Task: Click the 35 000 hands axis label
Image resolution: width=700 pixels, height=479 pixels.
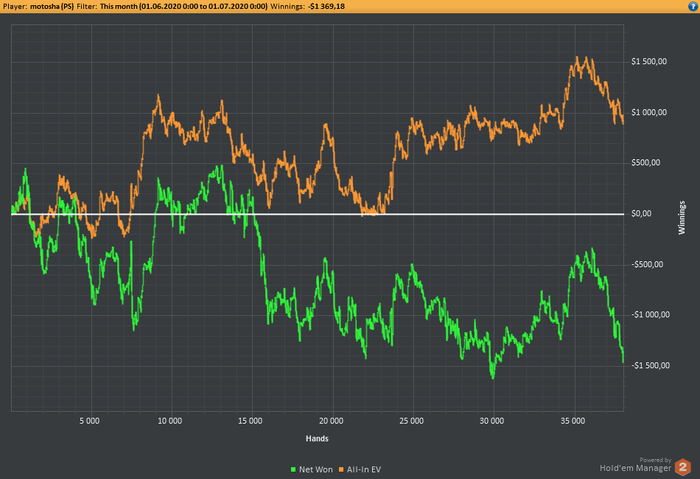Action: 572,421
